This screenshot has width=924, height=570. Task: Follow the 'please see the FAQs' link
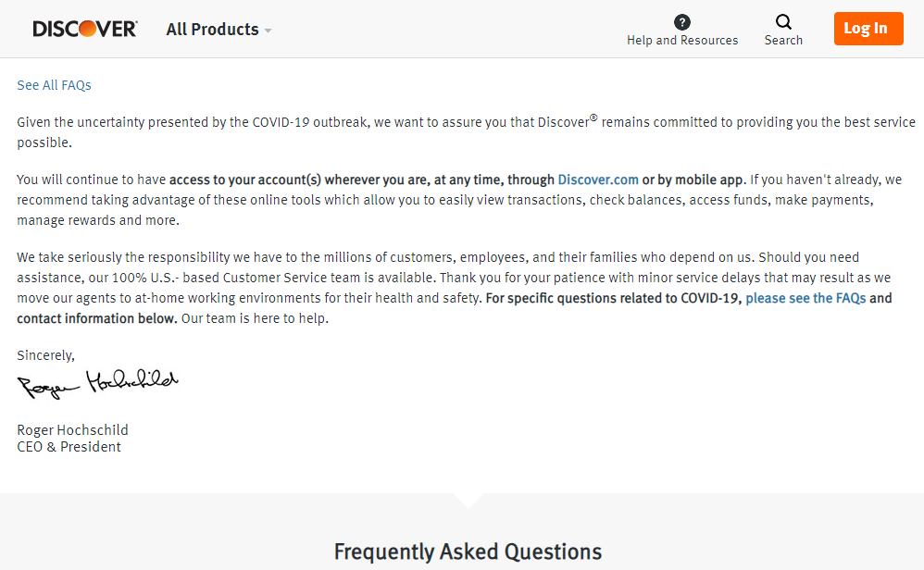805,298
